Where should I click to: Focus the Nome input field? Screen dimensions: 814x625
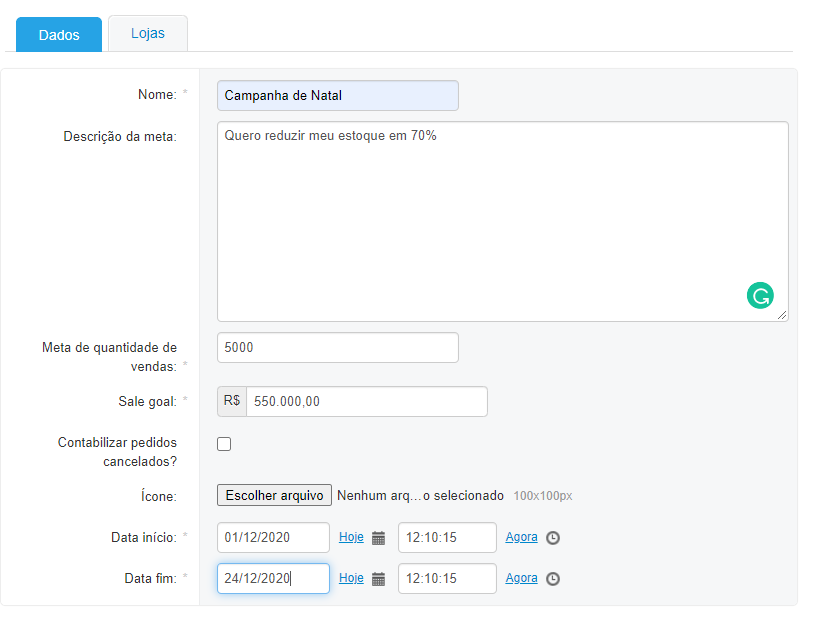[x=337, y=95]
